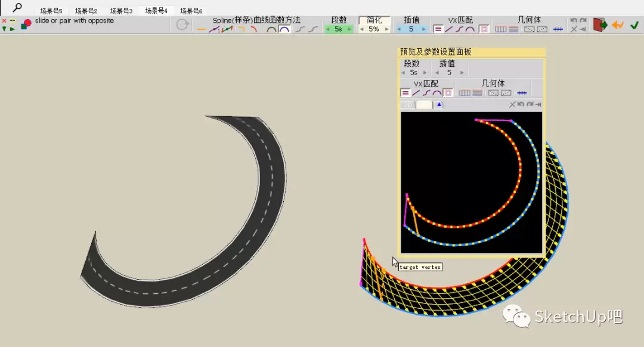Select arc vertex matching in toolbar
Image resolution: width=644 pixels, height=347 pixels.
470,29
